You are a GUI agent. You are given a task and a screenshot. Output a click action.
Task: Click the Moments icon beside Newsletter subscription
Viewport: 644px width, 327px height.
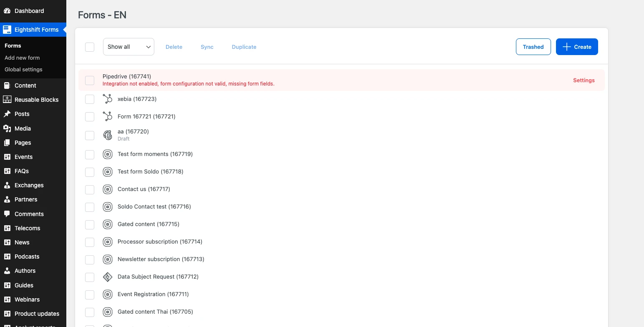(x=107, y=259)
